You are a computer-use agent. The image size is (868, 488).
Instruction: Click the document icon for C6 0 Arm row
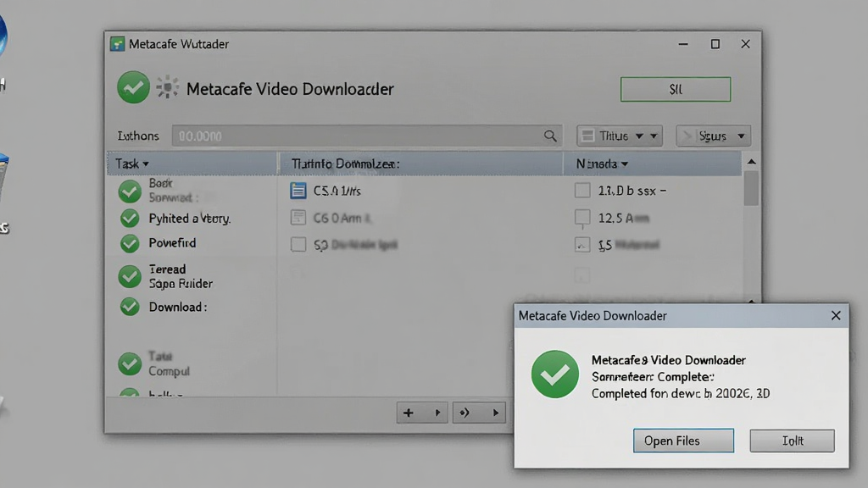point(298,218)
